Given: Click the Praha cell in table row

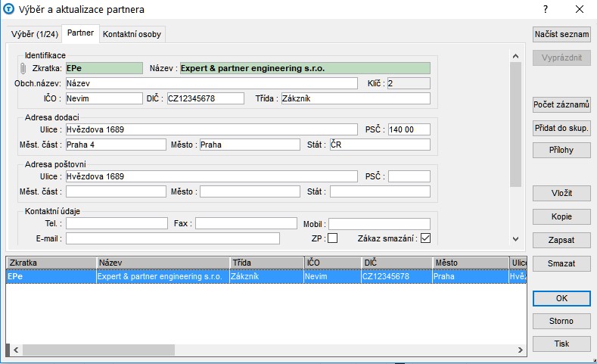Looking at the screenshot, I should coord(471,276).
